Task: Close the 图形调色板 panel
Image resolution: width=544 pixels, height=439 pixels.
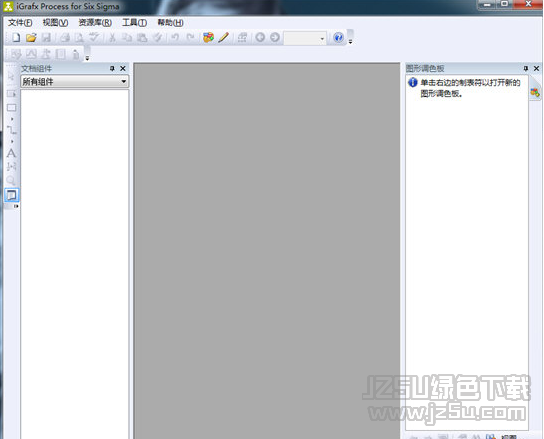Action: click(x=536, y=68)
